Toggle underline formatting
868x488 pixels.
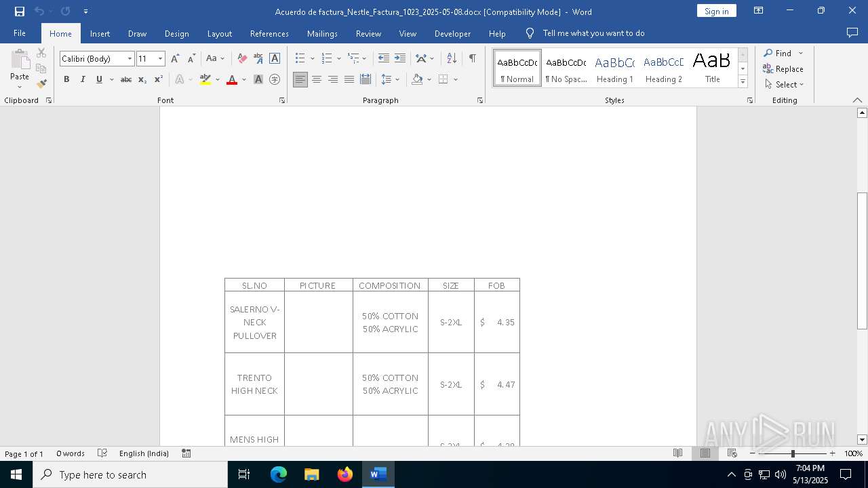[99, 79]
